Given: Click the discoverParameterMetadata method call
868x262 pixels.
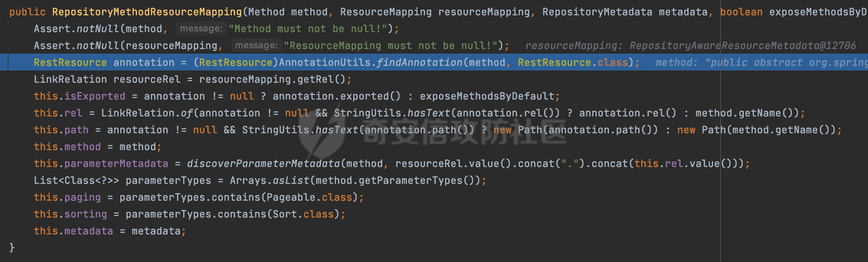Looking at the screenshot, I should click(x=264, y=164).
